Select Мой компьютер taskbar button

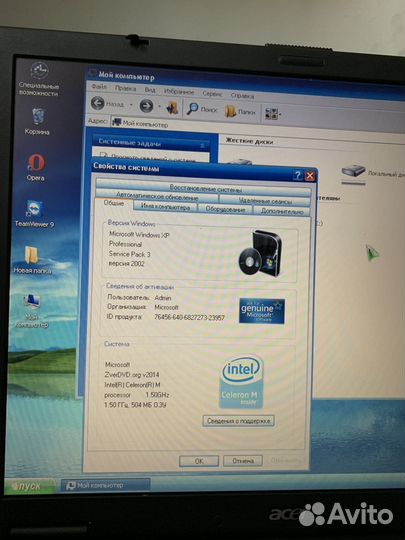106,485
